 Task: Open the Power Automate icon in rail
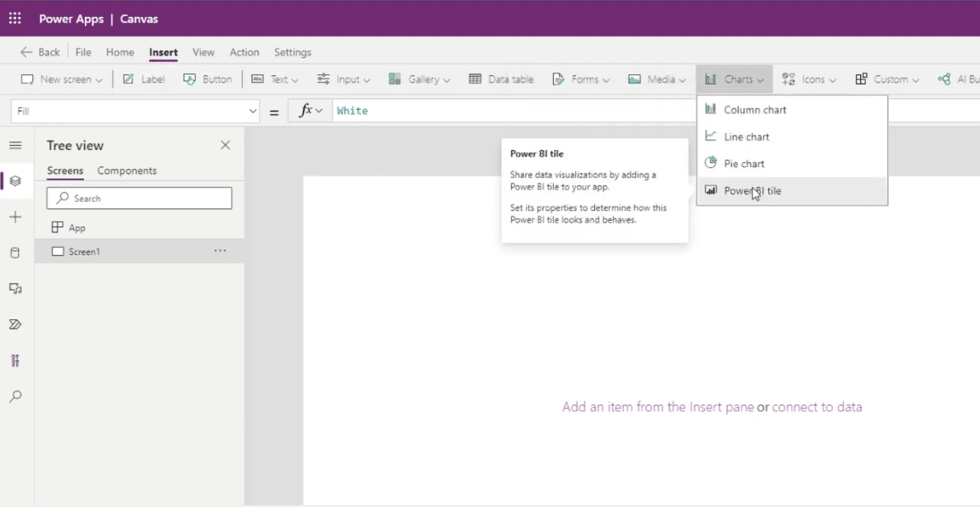click(x=15, y=325)
